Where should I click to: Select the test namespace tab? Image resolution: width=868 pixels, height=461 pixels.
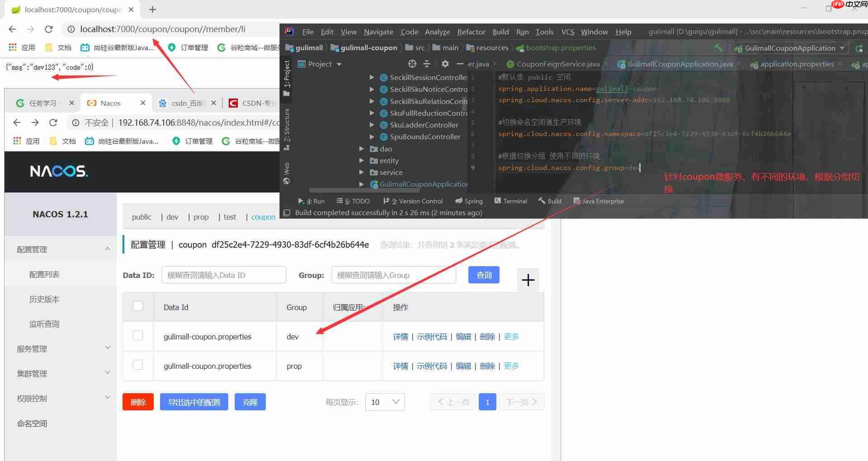230,217
